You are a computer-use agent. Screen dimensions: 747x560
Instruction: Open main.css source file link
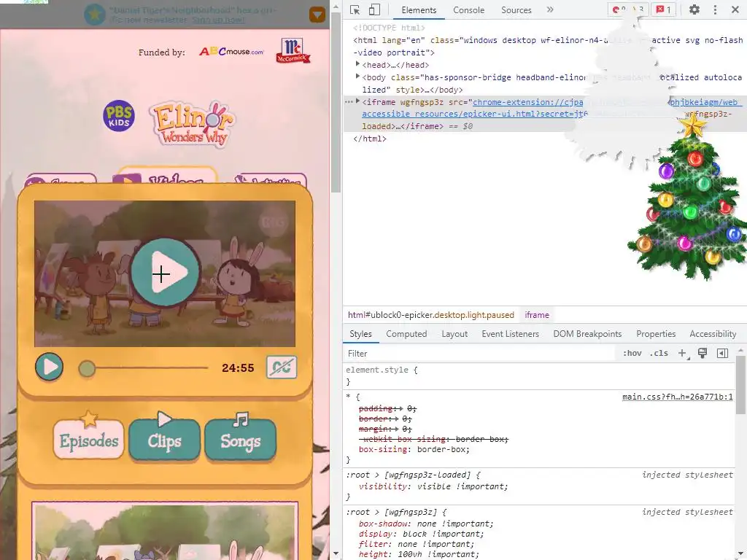pos(678,397)
